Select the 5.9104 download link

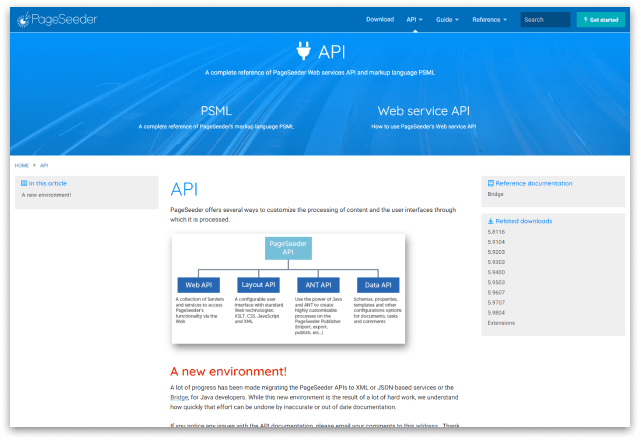click(496, 242)
